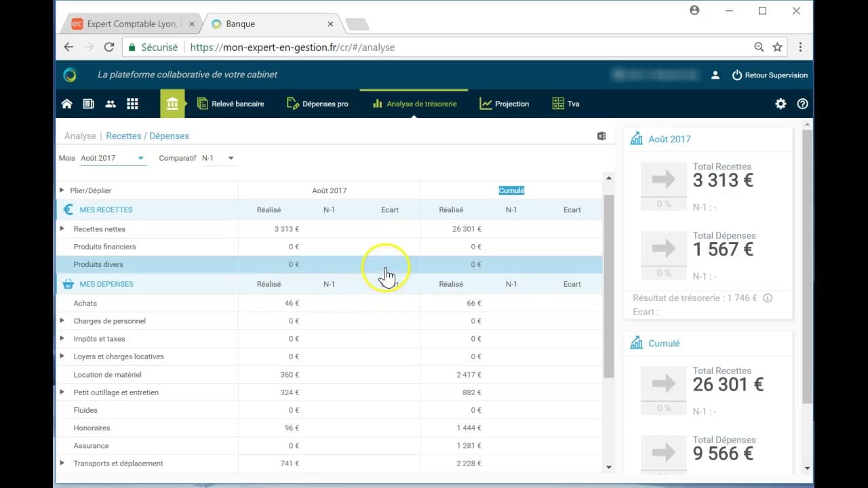Open the Dépenses pro module
The height and width of the screenshot is (488, 868).
[317, 104]
